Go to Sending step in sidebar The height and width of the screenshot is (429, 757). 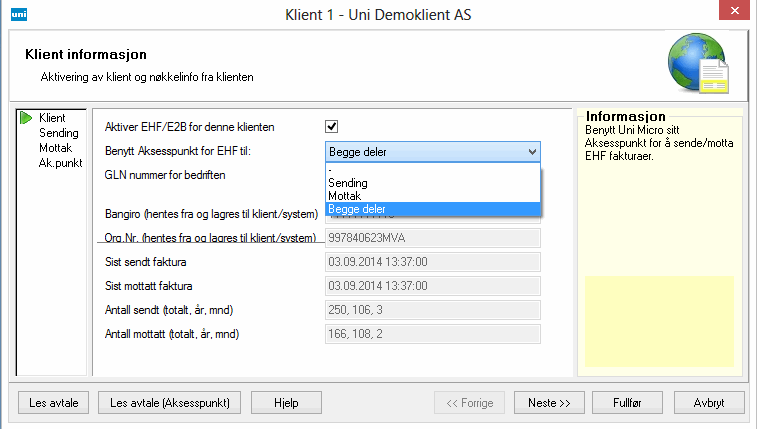pyautogui.click(x=59, y=132)
